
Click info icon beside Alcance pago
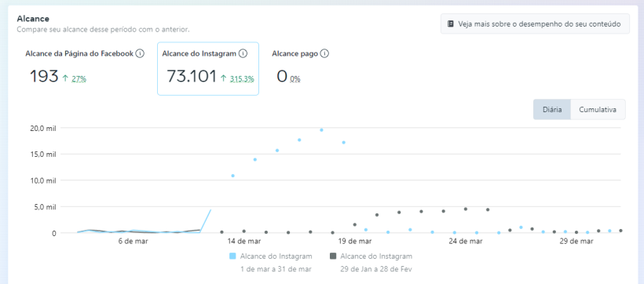tap(324, 54)
